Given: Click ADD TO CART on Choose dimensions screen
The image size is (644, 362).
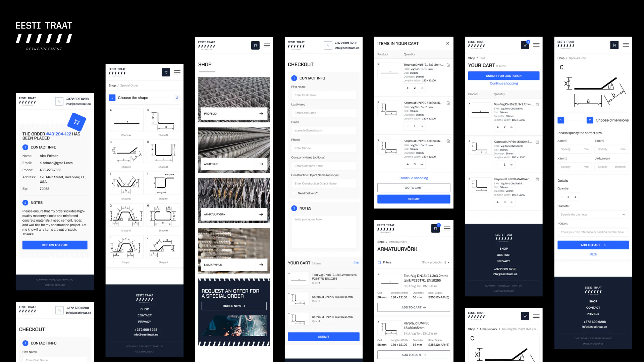Looking at the screenshot, I should click(x=593, y=245).
